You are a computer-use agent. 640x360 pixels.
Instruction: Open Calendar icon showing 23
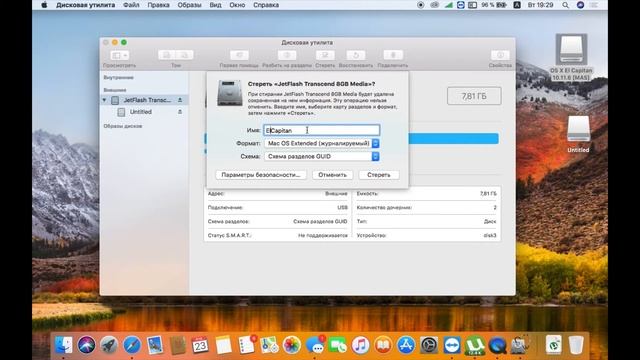[x=200, y=345]
